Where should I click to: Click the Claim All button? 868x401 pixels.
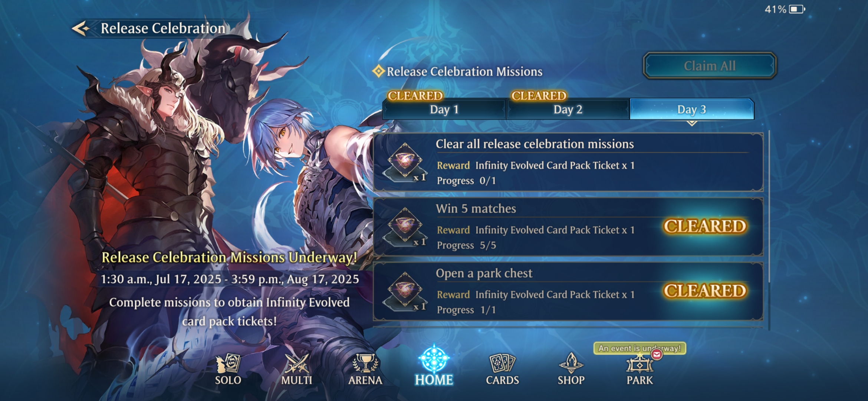[x=710, y=66]
